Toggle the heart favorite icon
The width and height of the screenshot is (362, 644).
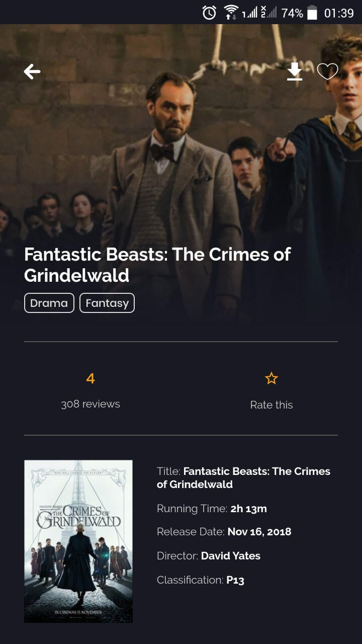(327, 71)
